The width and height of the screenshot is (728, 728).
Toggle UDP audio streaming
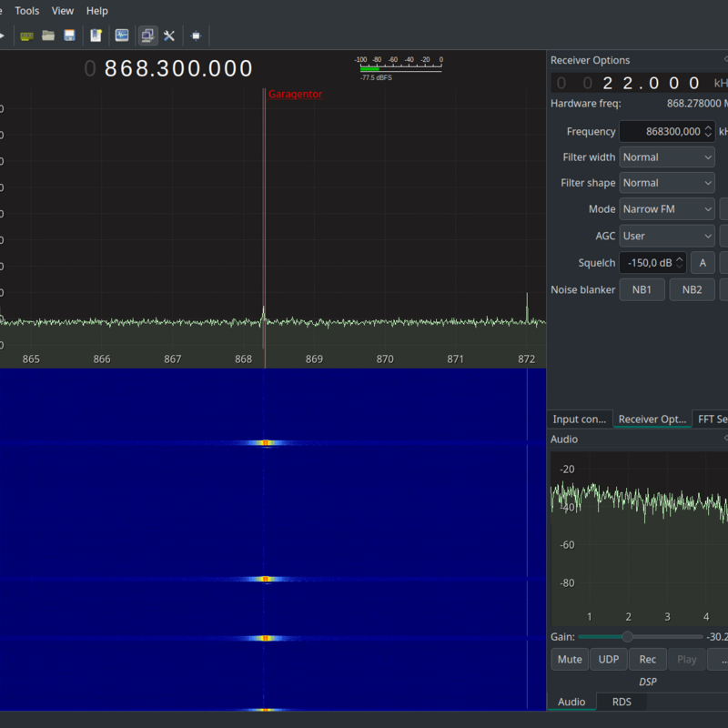pyautogui.click(x=609, y=659)
